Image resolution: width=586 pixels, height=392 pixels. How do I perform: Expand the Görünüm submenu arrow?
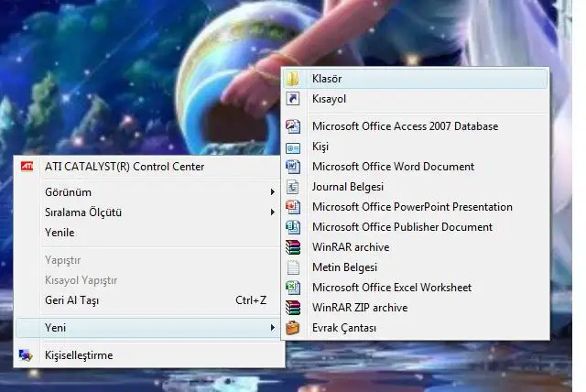[x=273, y=192]
